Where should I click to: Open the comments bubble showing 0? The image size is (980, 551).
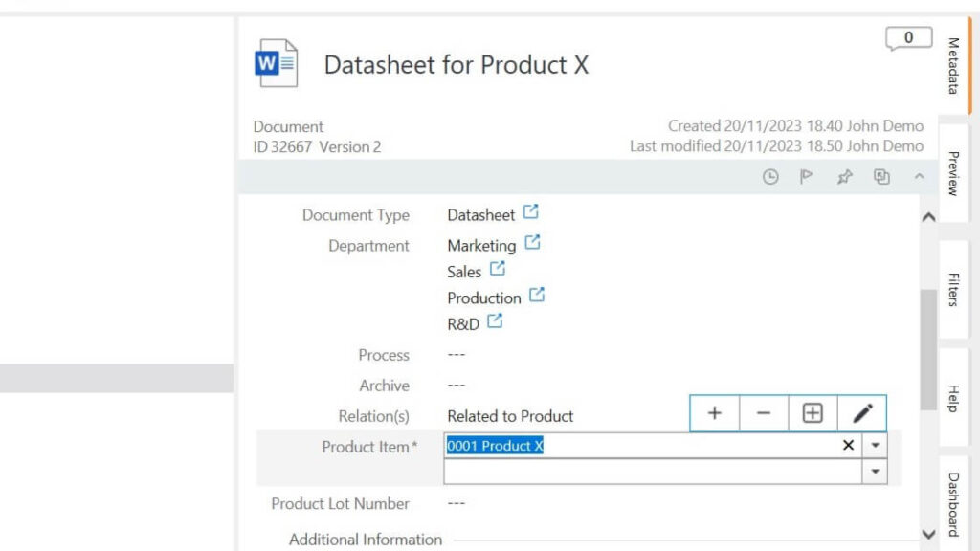click(x=909, y=38)
